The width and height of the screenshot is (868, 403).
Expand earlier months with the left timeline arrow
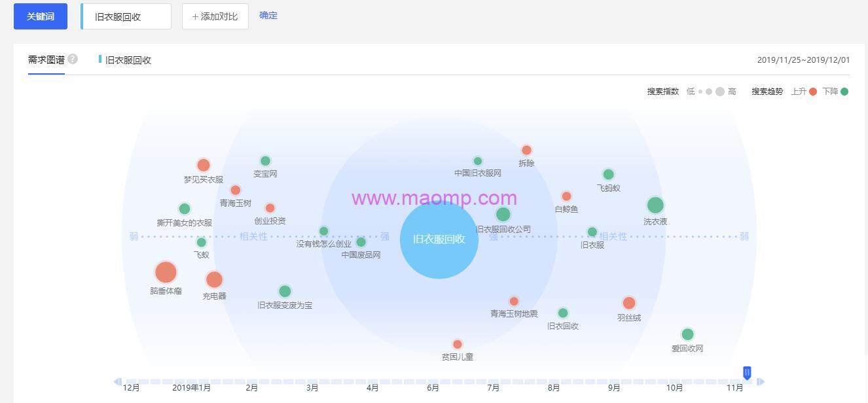pyautogui.click(x=118, y=380)
